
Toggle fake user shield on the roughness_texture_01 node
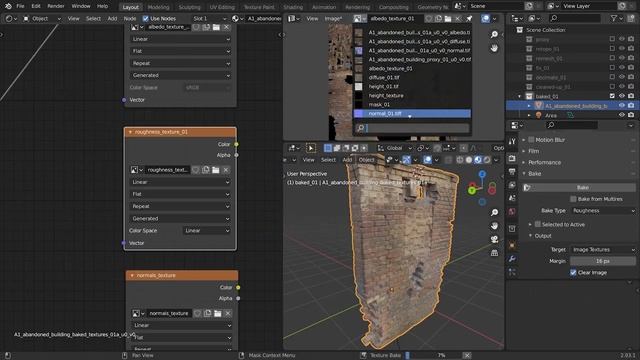(196, 170)
